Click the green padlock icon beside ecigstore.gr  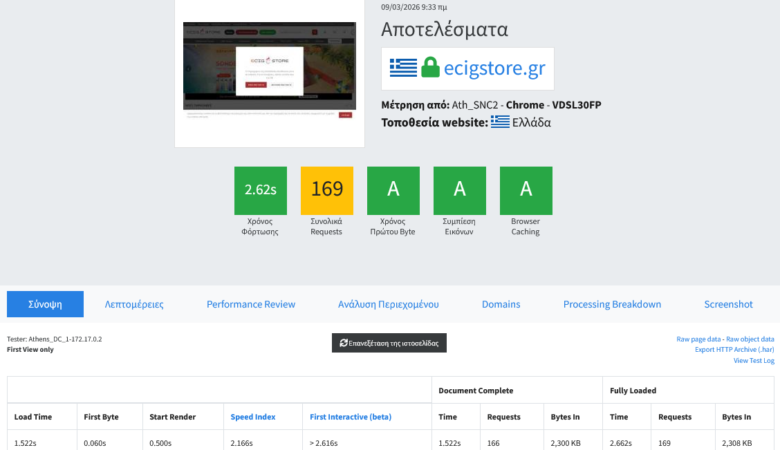tap(430, 68)
